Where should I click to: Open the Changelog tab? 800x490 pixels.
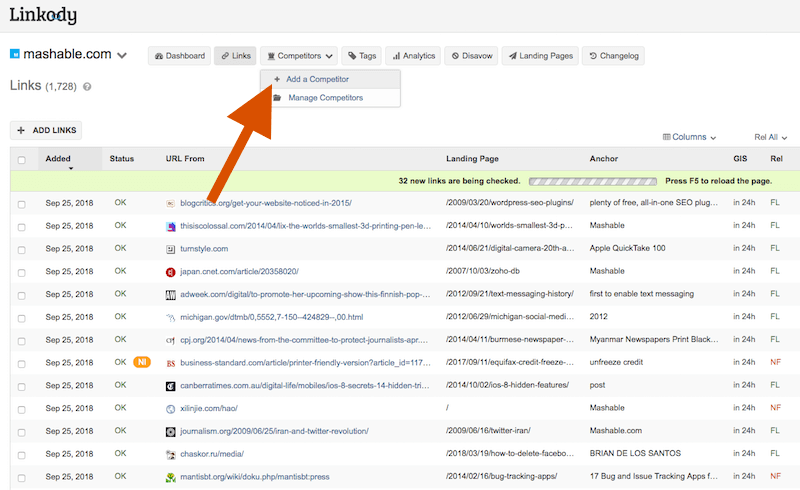coord(613,56)
